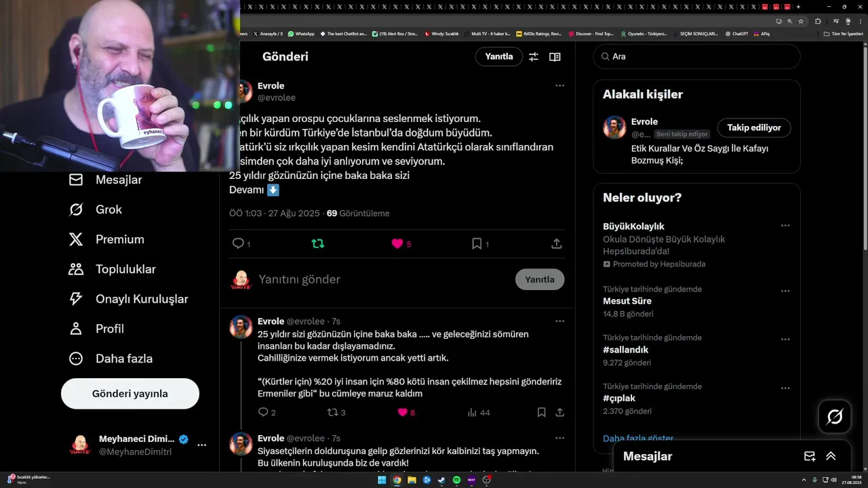The width and height of the screenshot is (868, 488).
Task: Toggle the like heart with 8 likes
Action: (402, 412)
